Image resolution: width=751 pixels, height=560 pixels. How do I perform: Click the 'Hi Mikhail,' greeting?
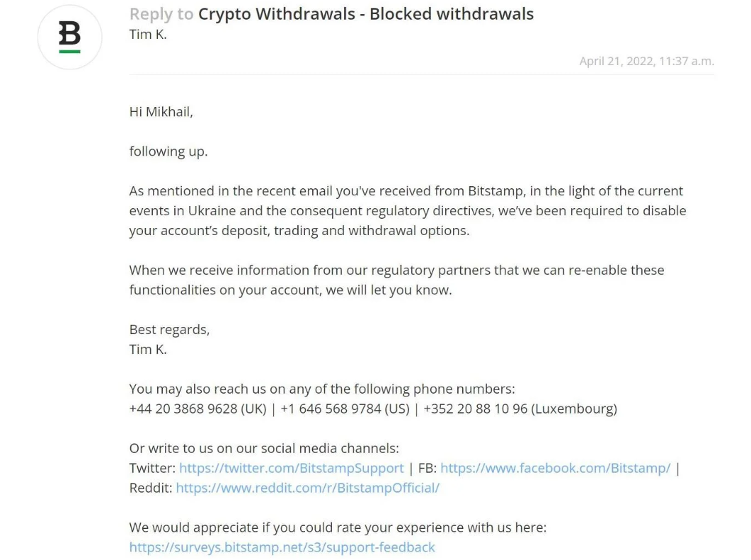coord(161,112)
